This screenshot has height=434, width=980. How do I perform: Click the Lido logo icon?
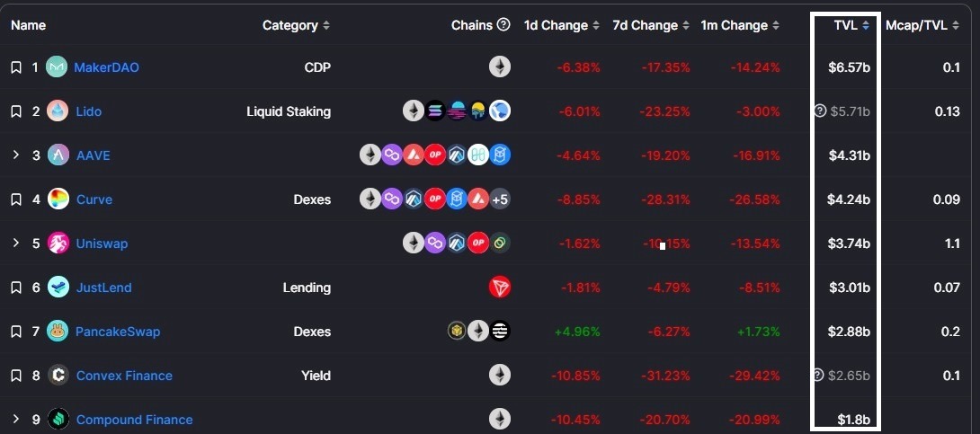(58, 111)
